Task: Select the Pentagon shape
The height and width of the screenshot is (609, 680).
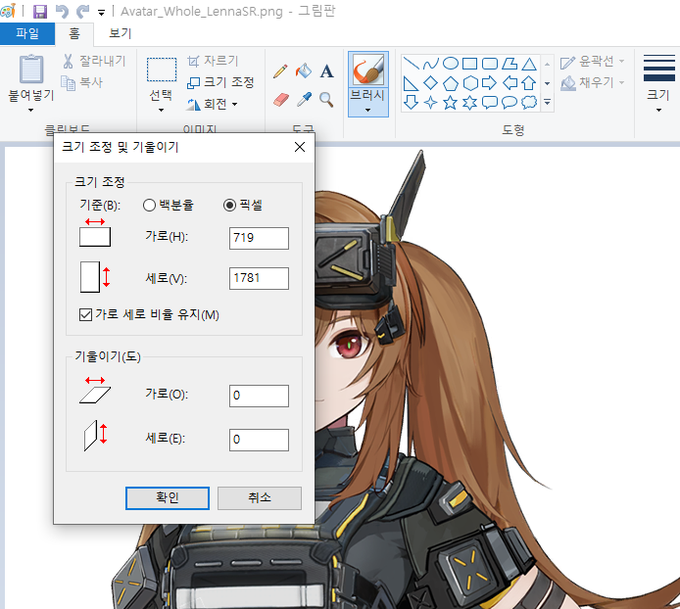Action: pyautogui.click(x=450, y=83)
